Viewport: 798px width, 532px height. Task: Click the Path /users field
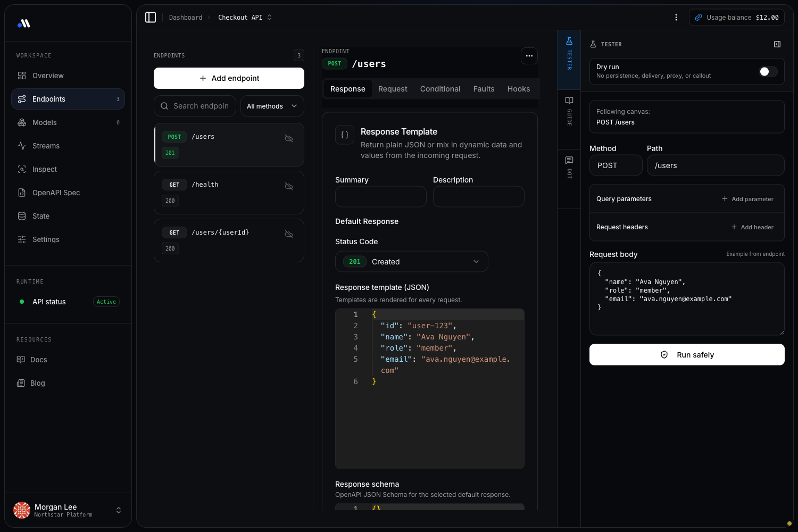pos(716,165)
